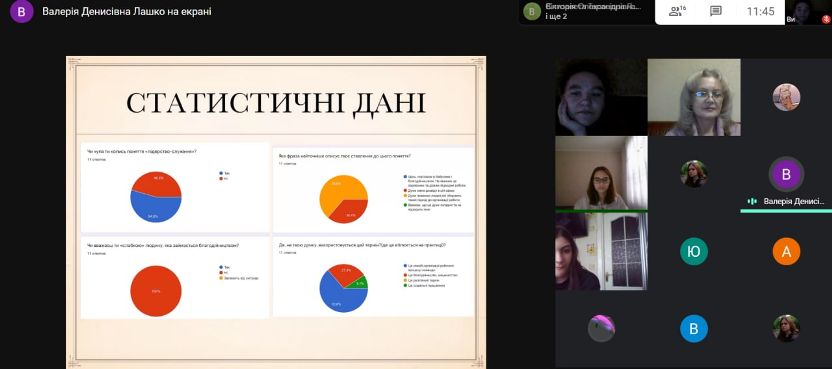Select the blue B participant avatar
Screen dimensions: 832x369
[694, 328]
